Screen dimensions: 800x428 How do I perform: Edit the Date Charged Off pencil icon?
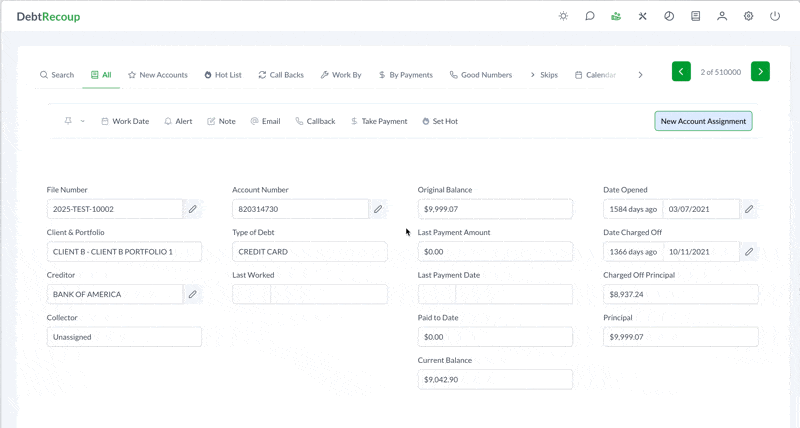749,252
